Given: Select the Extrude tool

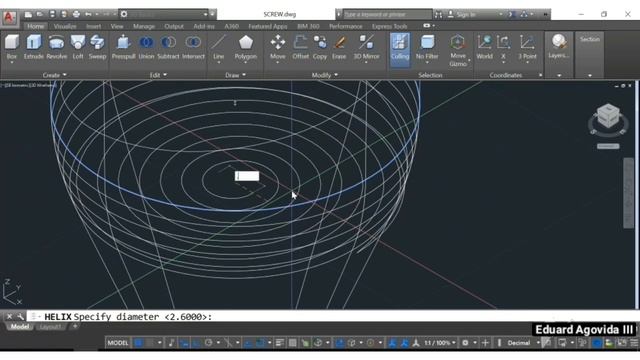Looking at the screenshot, I should coord(33,47).
